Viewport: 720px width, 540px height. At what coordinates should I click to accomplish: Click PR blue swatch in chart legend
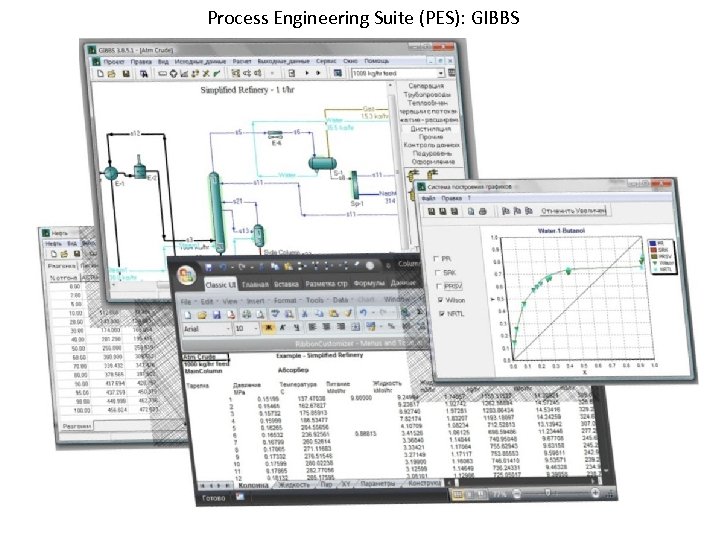click(653, 243)
